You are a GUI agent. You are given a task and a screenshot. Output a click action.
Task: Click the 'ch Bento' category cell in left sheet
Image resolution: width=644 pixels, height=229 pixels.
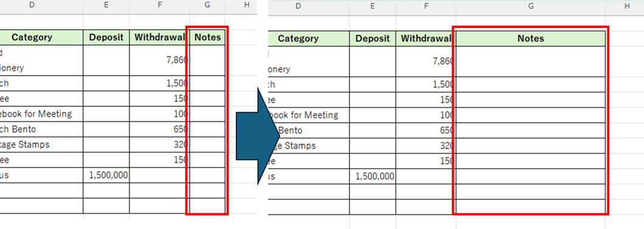click(41, 129)
